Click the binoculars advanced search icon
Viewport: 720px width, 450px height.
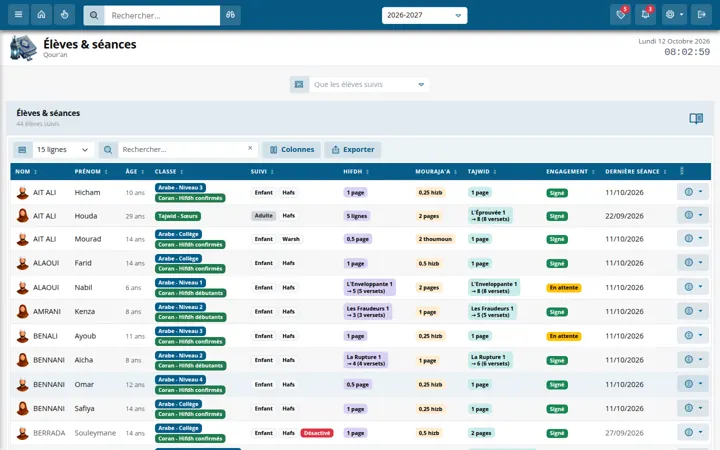(x=230, y=15)
